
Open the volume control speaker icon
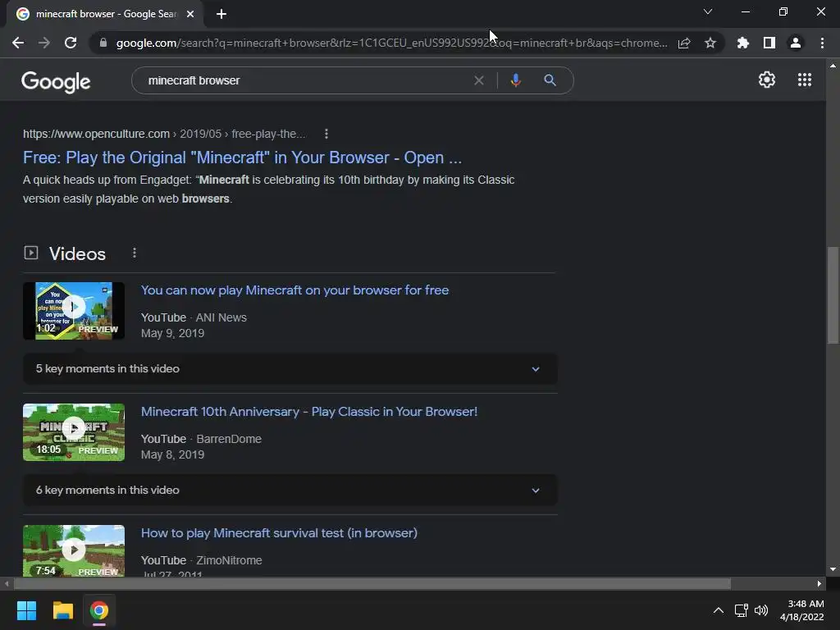coord(760,610)
